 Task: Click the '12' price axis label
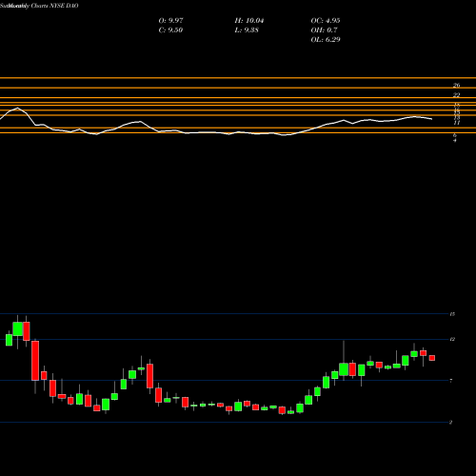(452, 340)
